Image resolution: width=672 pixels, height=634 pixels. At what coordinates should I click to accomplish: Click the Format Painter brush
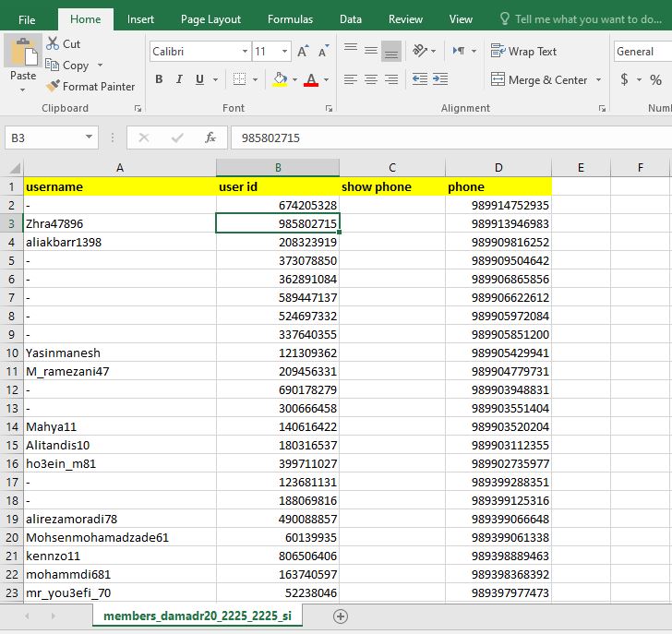pos(53,86)
